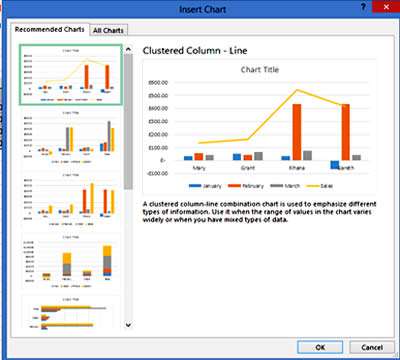400x360 pixels.
Task: Click the chart description text
Action: click(x=259, y=212)
